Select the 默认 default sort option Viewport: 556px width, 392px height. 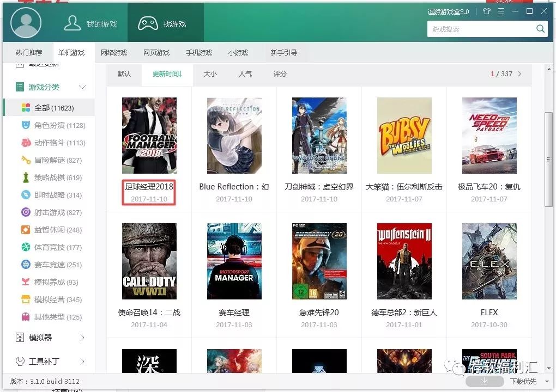124,74
